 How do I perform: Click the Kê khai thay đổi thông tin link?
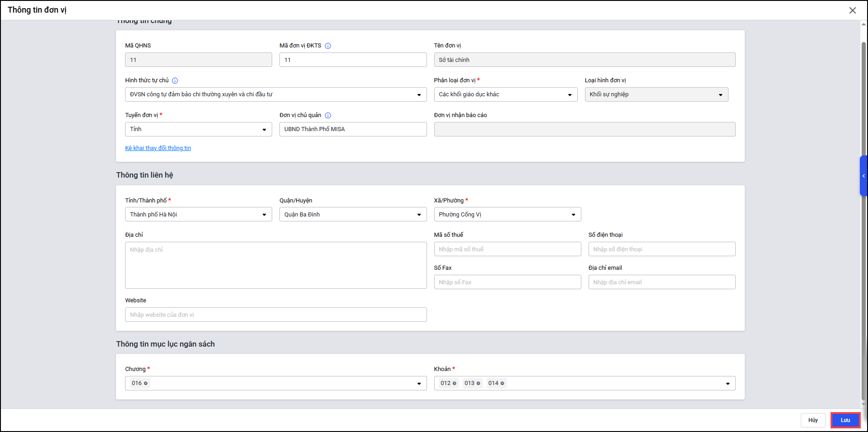pyautogui.click(x=158, y=148)
